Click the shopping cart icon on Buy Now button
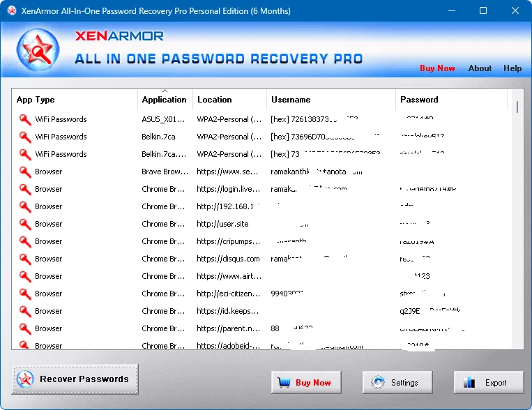532x410 pixels. tap(284, 382)
